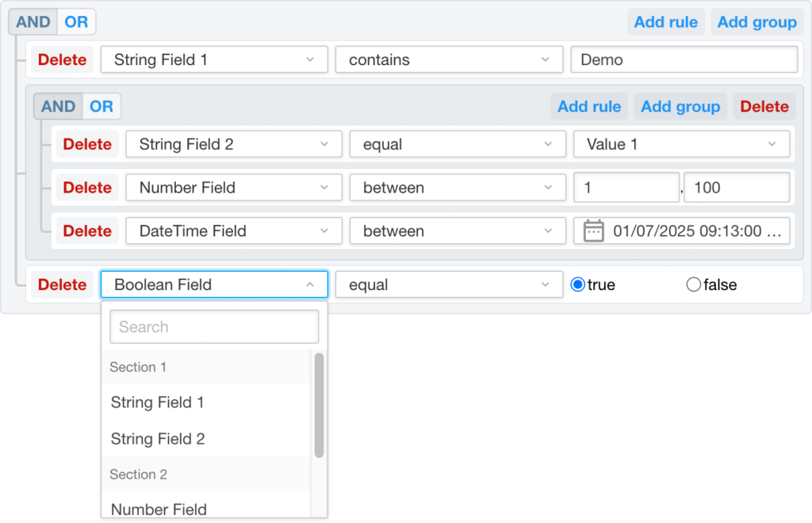Click the top-level Add rule button
Image resolution: width=812 pixels, height=523 pixels.
[x=665, y=22]
